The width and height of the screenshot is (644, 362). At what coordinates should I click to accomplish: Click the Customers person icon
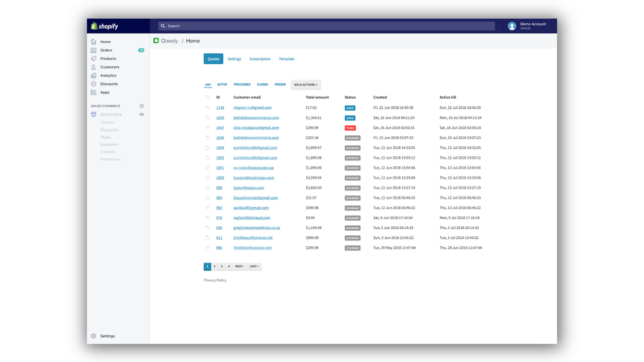[94, 67]
